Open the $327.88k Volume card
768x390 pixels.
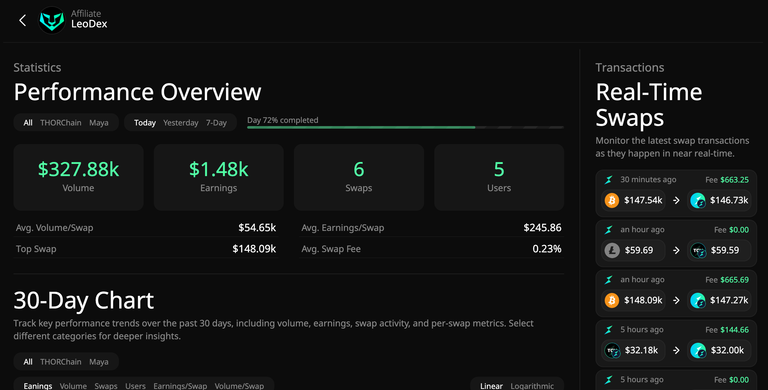click(x=78, y=177)
